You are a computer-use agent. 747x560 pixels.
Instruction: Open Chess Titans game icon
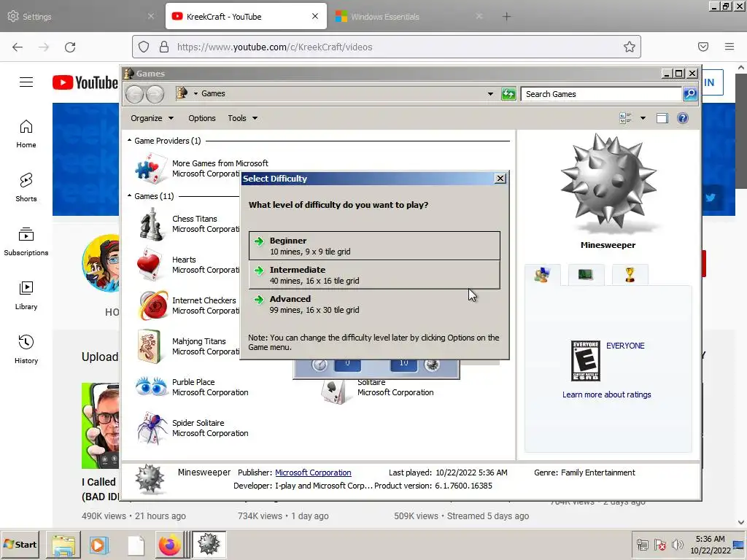150,224
